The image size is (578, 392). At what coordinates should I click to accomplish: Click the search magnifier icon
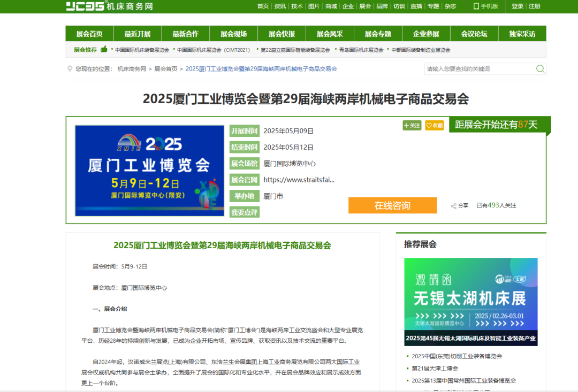[540, 69]
